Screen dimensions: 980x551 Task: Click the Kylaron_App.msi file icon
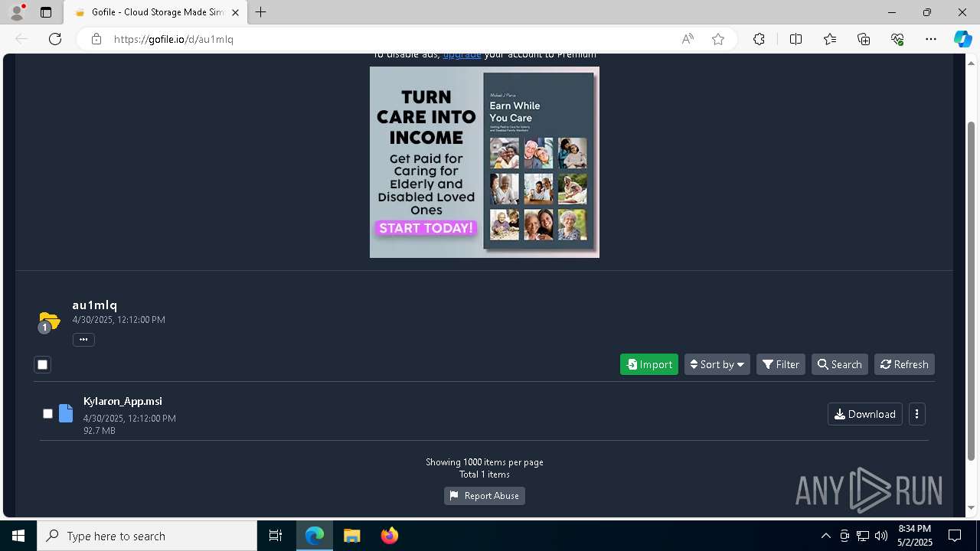(66, 413)
